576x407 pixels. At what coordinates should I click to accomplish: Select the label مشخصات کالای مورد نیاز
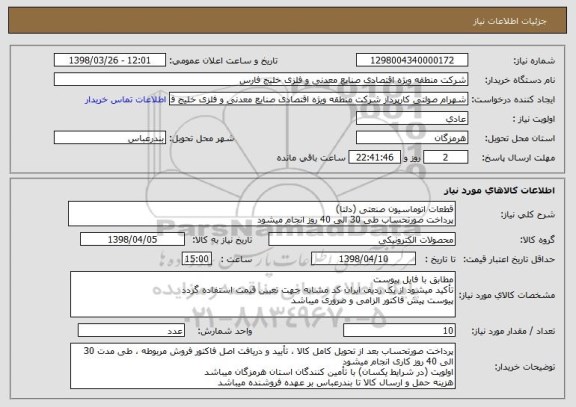coord(507,295)
